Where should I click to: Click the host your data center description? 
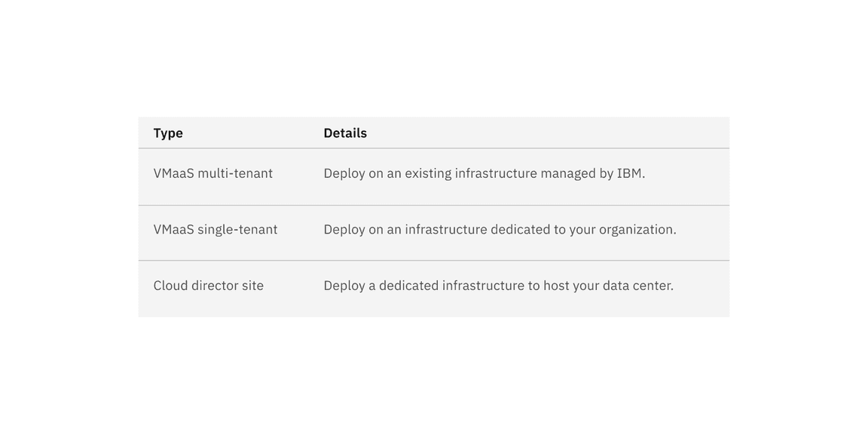498,286
